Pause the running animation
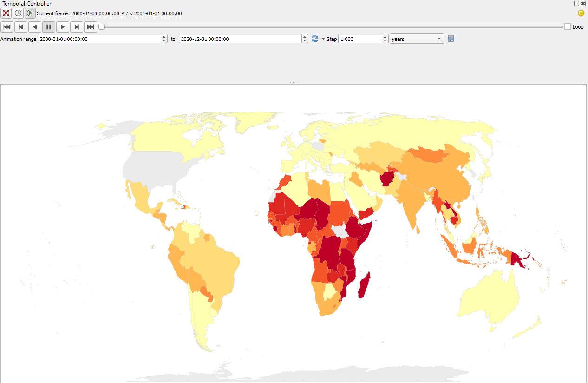This screenshot has width=588, height=383. [48, 26]
